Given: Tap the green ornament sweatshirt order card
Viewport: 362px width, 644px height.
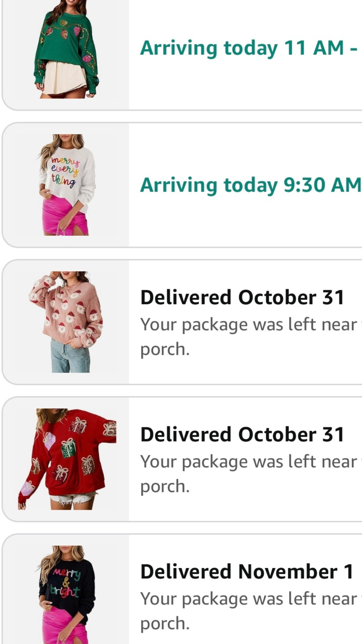Looking at the screenshot, I should tap(181, 50).
